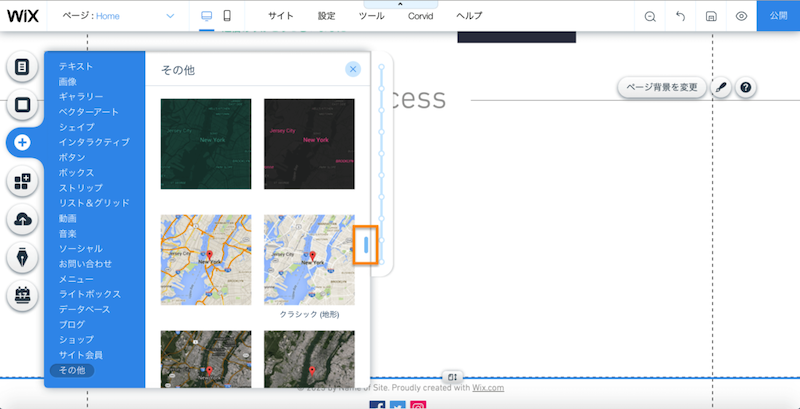Select 動画 category
800x409 pixels.
coord(67,218)
